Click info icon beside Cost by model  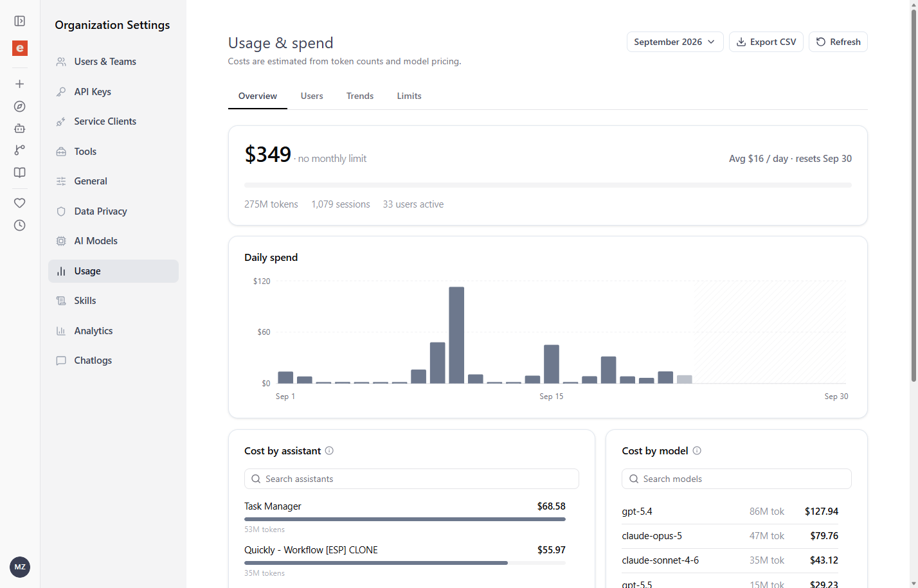[x=697, y=450]
